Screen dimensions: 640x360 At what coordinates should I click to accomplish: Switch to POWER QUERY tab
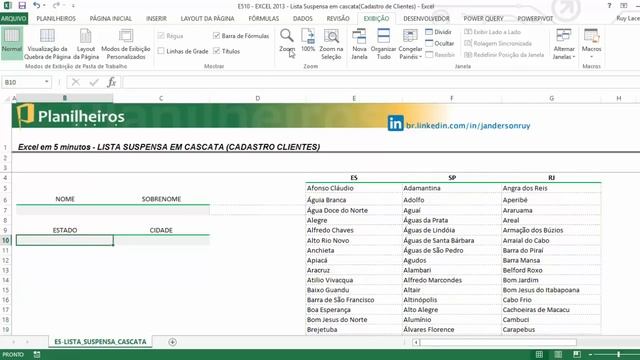click(x=483, y=19)
